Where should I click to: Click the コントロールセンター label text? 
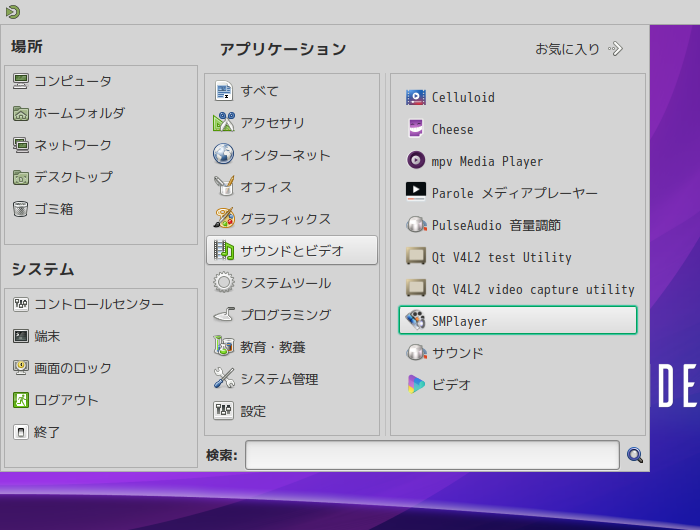click(x=99, y=305)
